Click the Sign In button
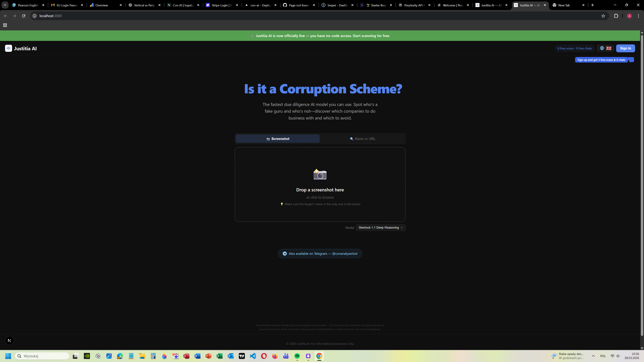This screenshot has width=644, height=362. click(625, 48)
